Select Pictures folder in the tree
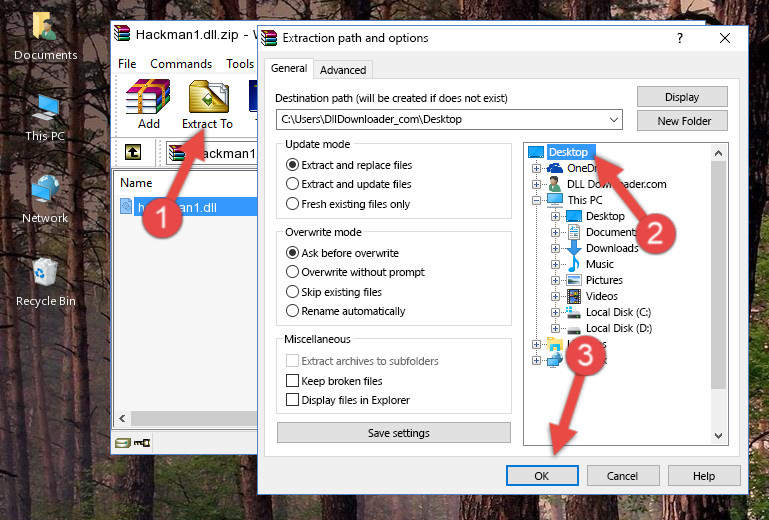Screen dimensions: 769x520 [604, 280]
